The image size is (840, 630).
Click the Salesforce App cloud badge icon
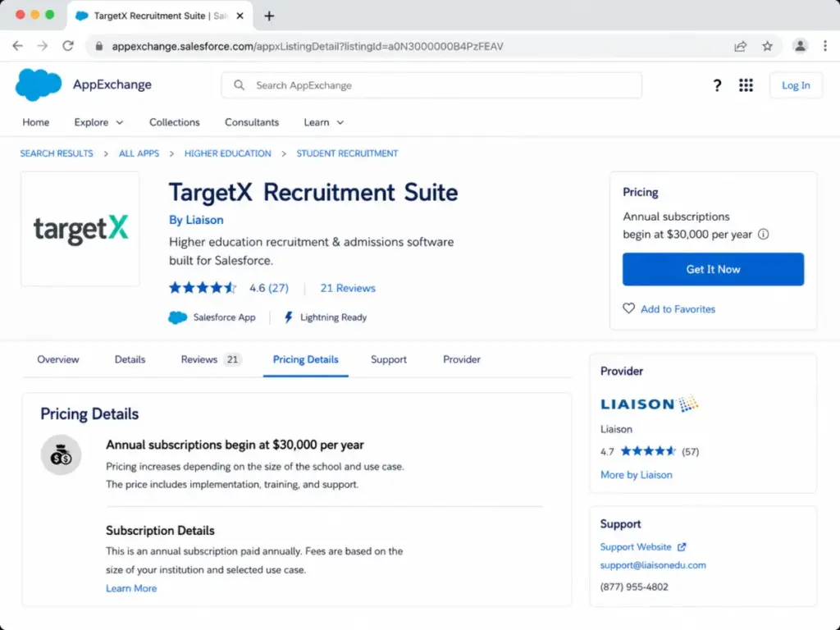click(177, 317)
